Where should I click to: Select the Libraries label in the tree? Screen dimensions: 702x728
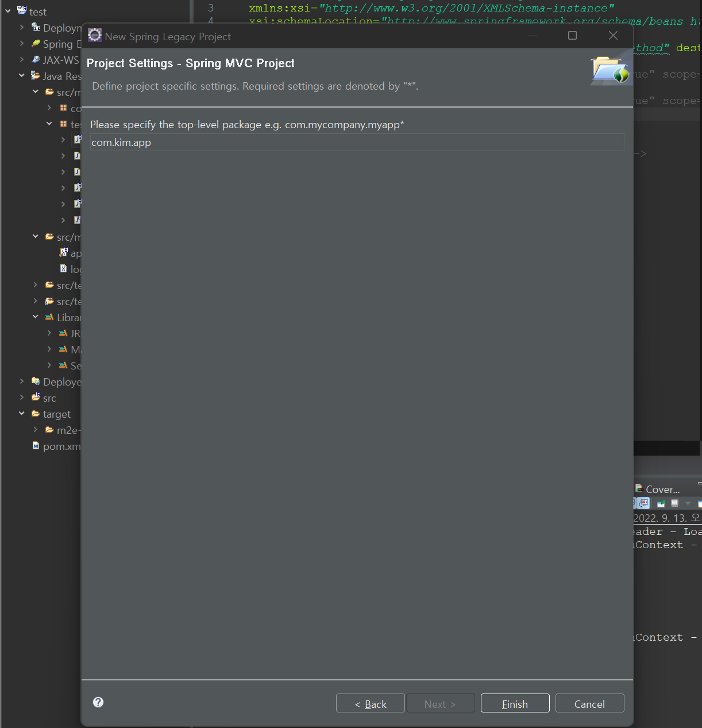click(69, 317)
